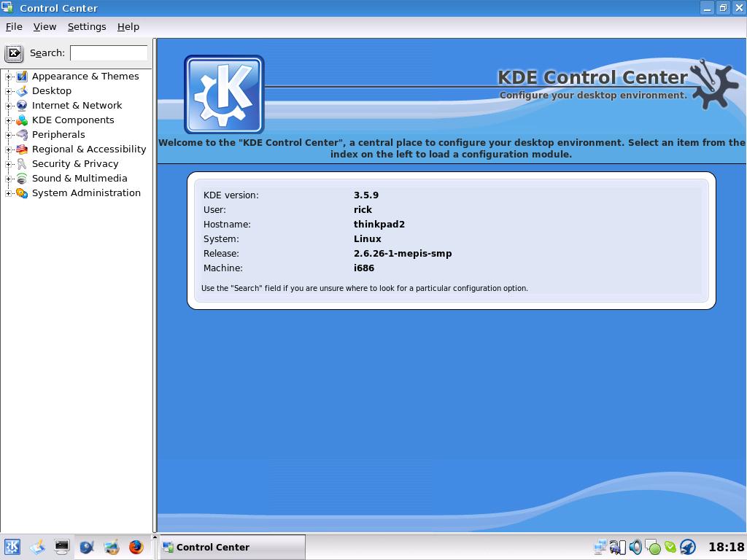747x560 pixels.
Task: Open the KDE K menu on panel
Action: (x=12, y=547)
